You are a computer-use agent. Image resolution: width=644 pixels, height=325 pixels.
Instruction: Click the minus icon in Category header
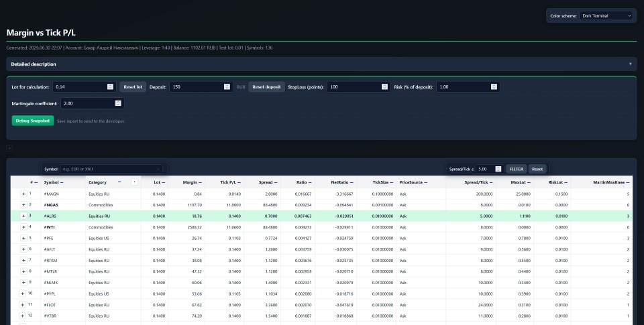tap(119, 182)
